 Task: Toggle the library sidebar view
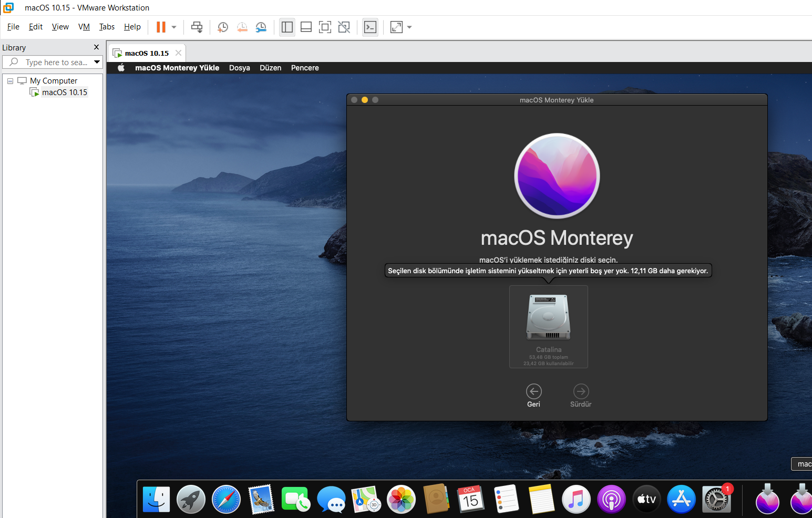pyautogui.click(x=287, y=27)
